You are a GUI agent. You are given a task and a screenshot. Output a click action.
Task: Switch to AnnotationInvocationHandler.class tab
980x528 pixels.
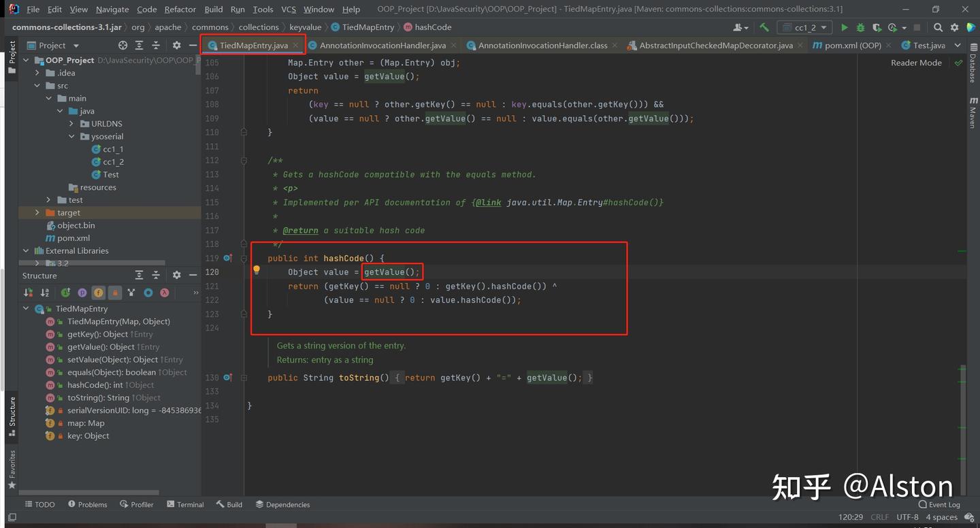click(542, 45)
